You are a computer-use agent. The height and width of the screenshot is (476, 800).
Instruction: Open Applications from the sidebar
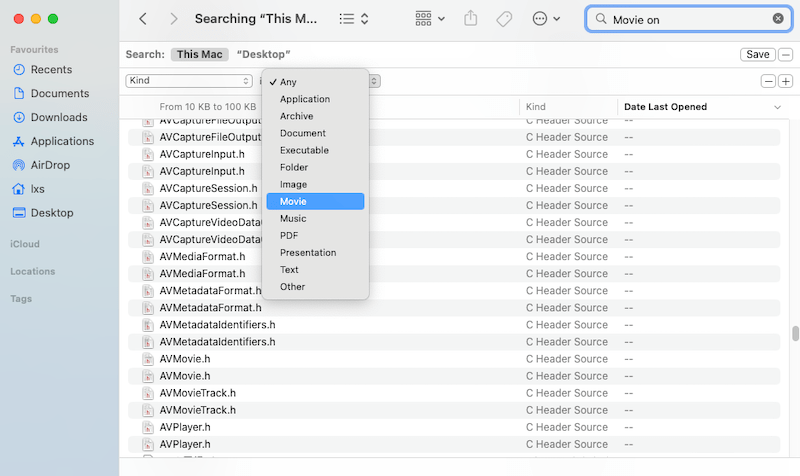[x=62, y=141]
